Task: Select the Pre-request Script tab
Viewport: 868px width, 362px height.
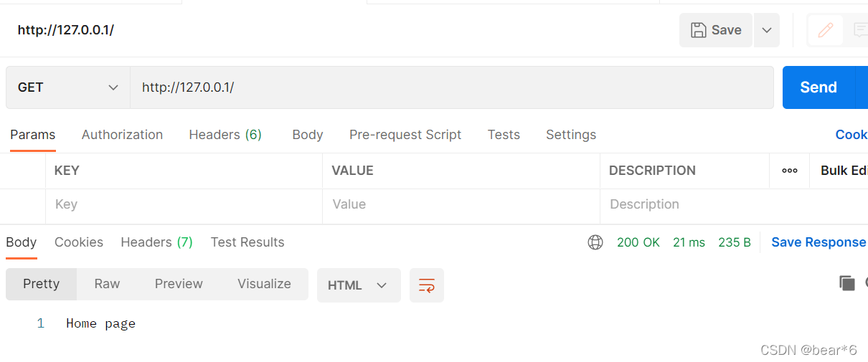Action: tap(405, 135)
